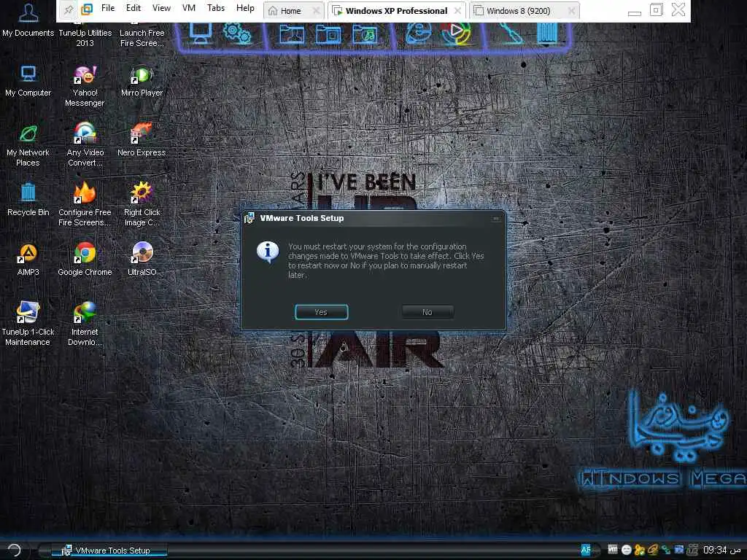The width and height of the screenshot is (747, 560).
Task: Click the VMware Tools Setup taskbar button
Action: [111, 551]
